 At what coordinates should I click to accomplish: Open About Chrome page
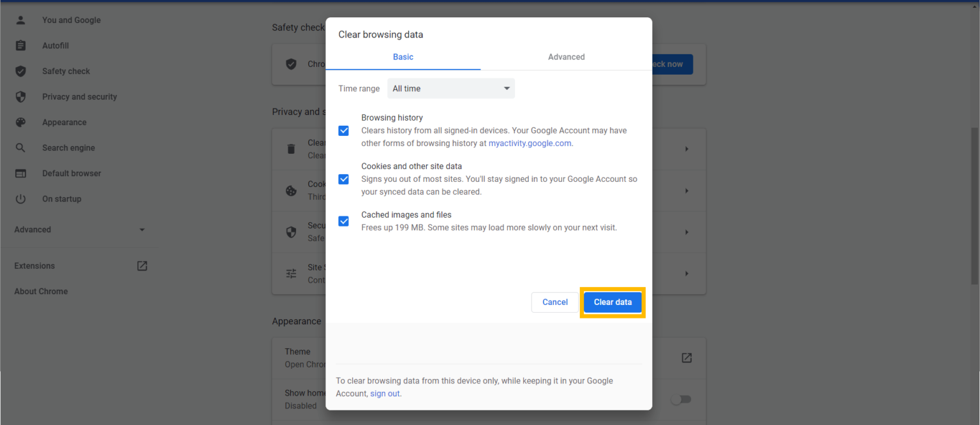[41, 291]
